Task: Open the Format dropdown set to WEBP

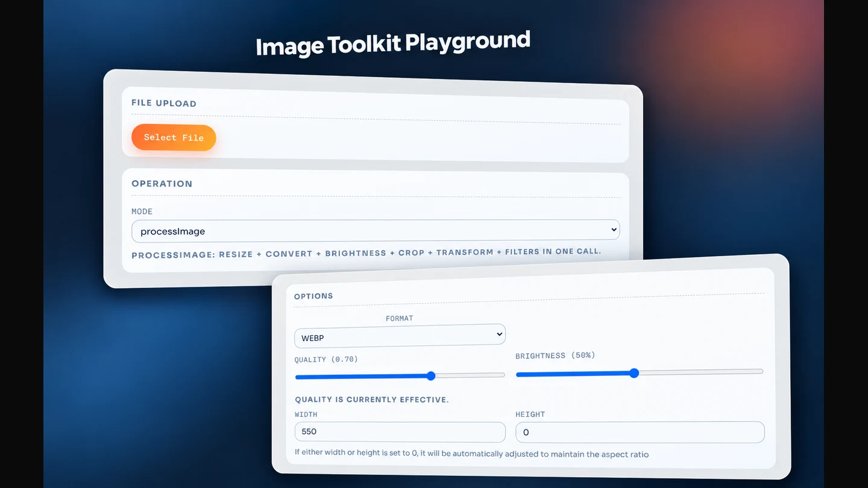Action: pyautogui.click(x=400, y=336)
